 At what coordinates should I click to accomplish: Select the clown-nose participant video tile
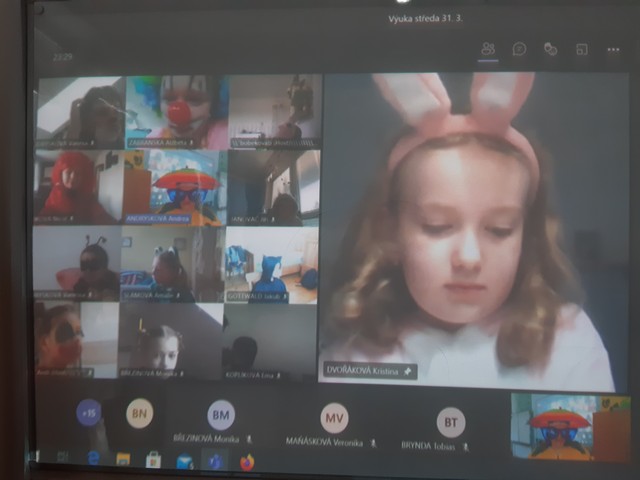coord(177,112)
